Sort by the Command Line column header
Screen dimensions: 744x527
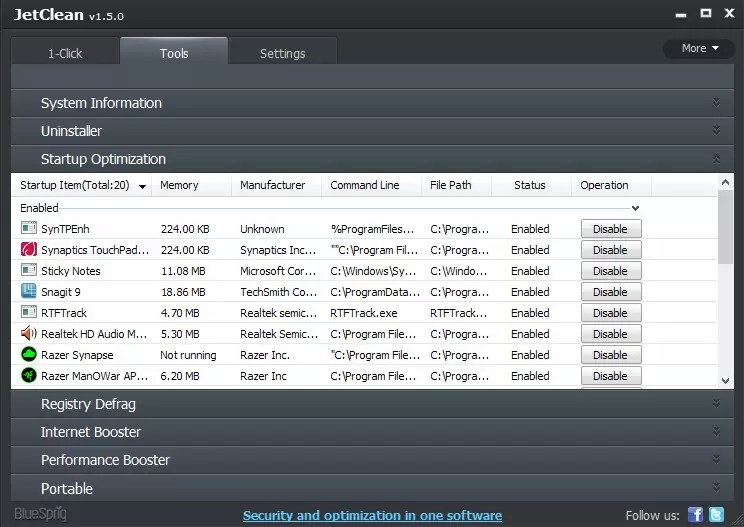[372, 185]
